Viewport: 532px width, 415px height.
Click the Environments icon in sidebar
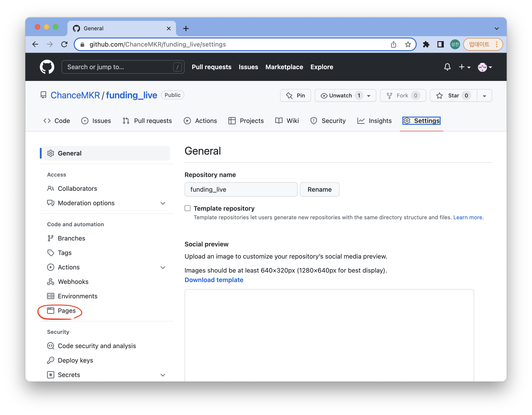pyautogui.click(x=50, y=296)
